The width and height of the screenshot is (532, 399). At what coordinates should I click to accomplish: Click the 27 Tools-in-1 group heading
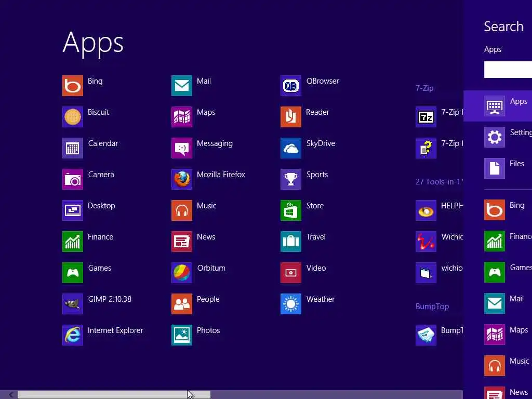pos(439,181)
